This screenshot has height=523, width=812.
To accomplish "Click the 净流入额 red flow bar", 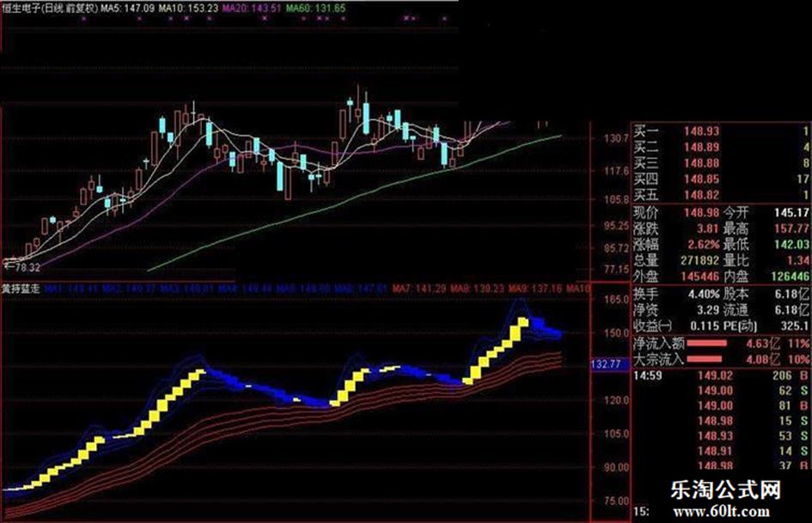I will tap(707, 344).
